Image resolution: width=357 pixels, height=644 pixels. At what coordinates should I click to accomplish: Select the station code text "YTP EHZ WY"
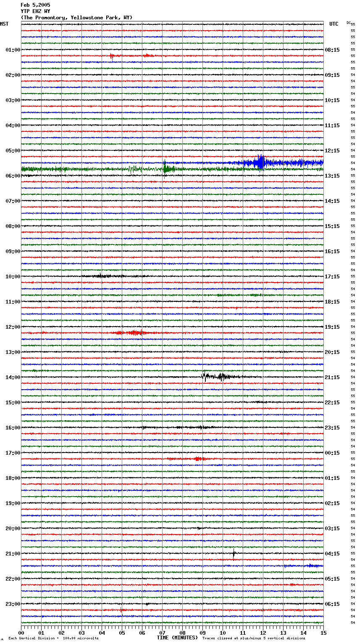coord(35,11)
